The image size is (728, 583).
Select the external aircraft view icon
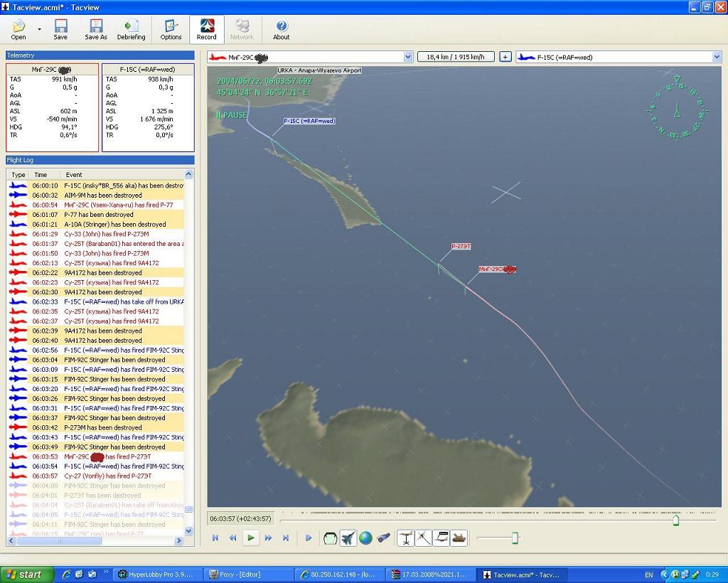point(348,538)
